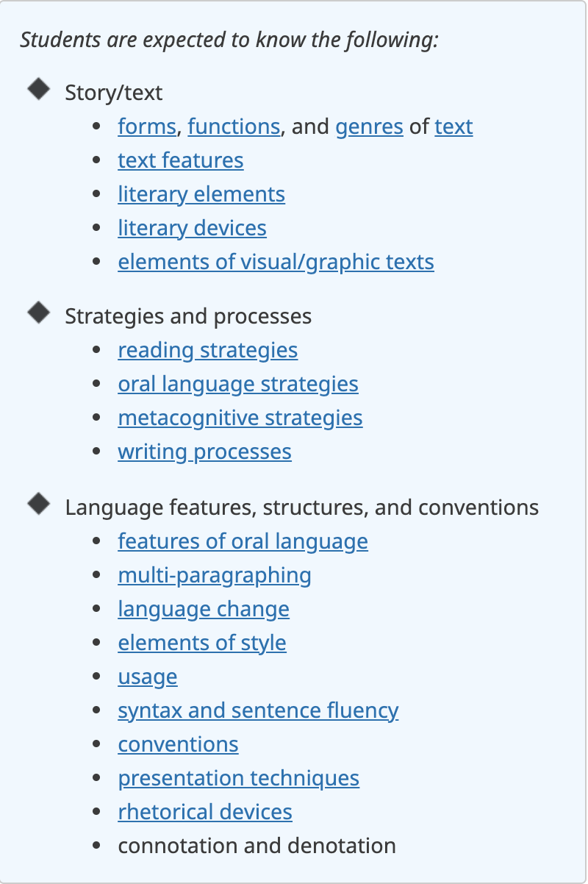Open 'oral language strategies' link

237,385
